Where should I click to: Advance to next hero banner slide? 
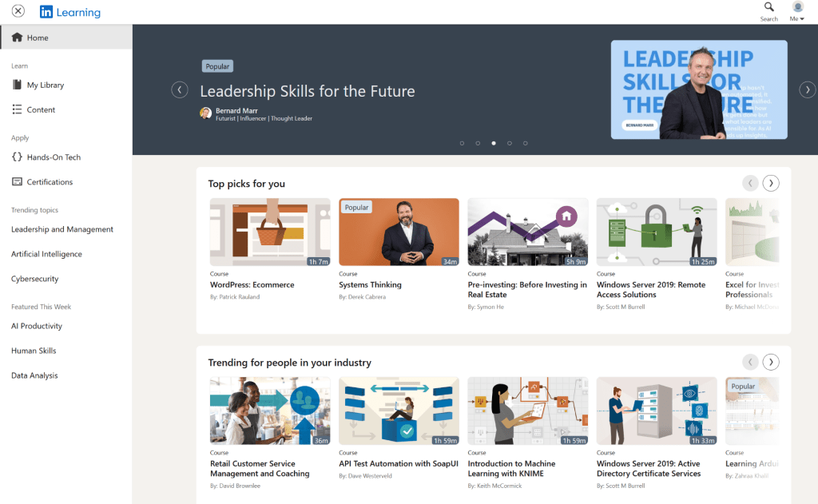[x=807, y=89]
